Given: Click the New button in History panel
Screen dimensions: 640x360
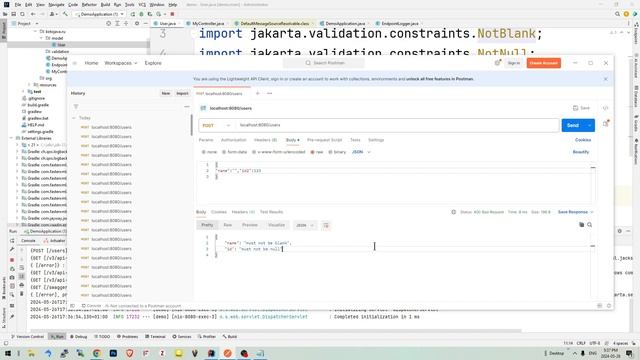Looking at the screenshot, I should tap(166, 93).
